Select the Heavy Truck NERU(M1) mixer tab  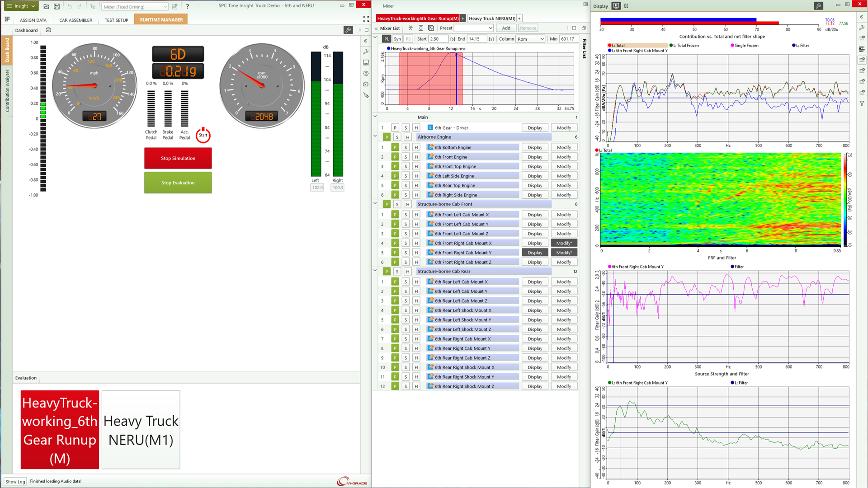coord(492,19)
